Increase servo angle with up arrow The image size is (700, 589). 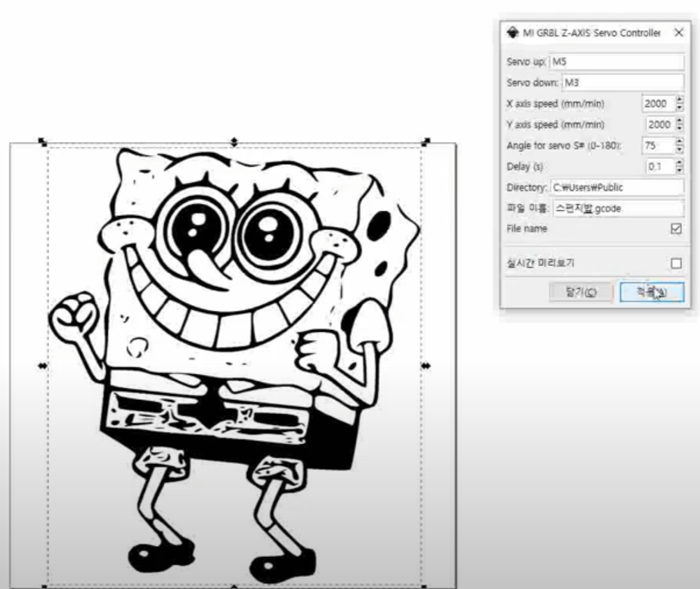coord(680,142)
